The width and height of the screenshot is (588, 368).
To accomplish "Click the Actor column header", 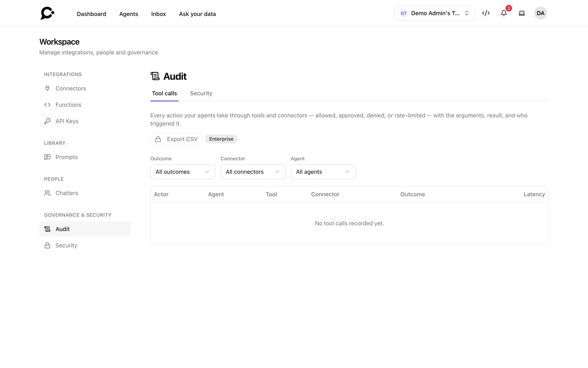I will (161, 194).
